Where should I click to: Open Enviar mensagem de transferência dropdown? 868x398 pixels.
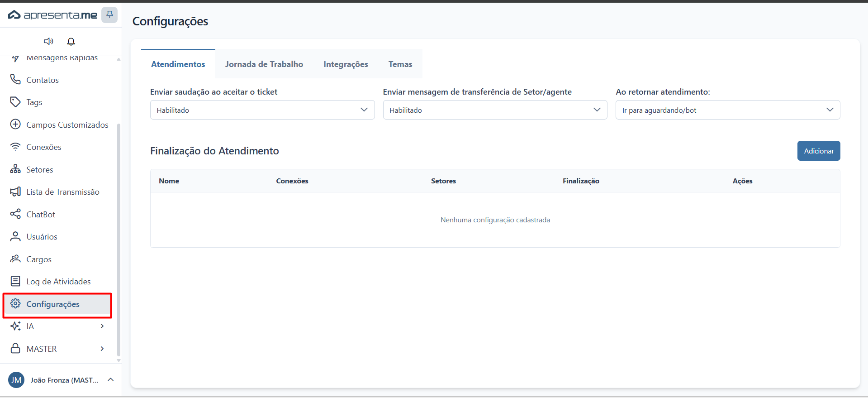coord(495,110)
